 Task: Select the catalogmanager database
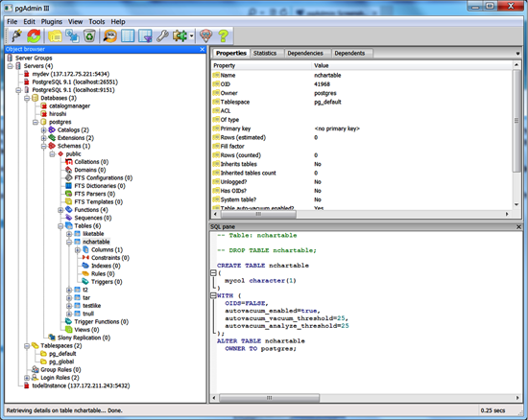(70, 105)
